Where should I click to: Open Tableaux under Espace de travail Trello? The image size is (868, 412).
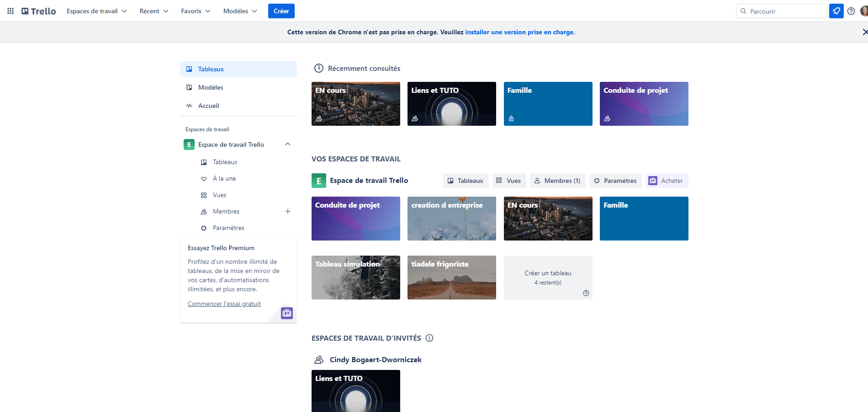[x=238, y=162]
